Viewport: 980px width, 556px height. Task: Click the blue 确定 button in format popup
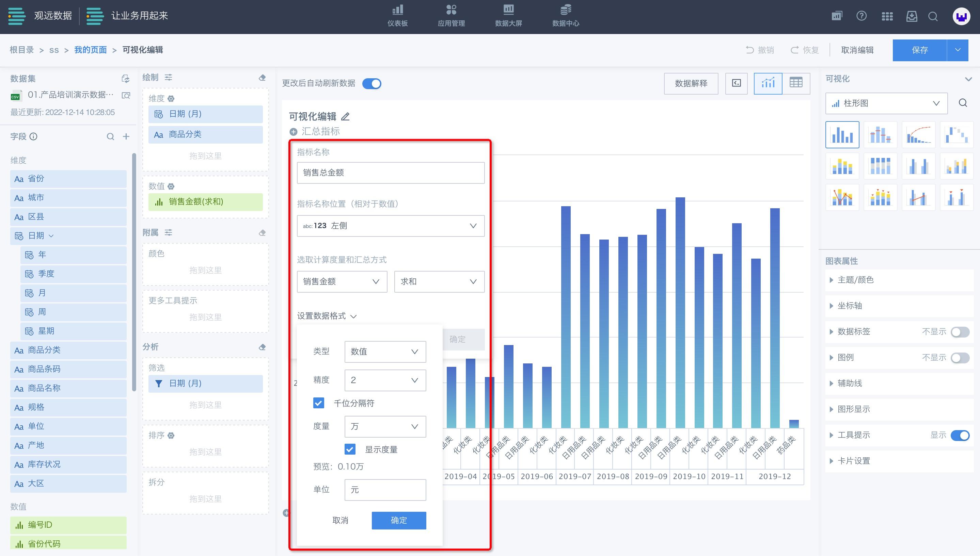[399, 521]
